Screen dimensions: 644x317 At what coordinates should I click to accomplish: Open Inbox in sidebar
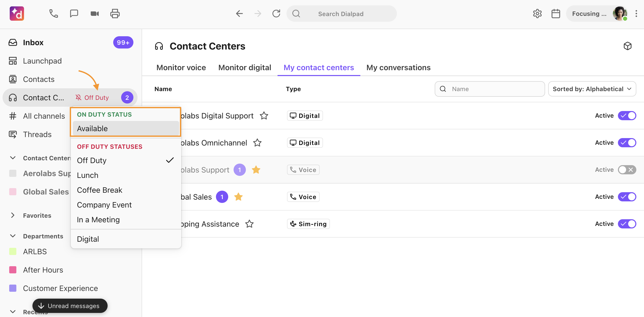tap(71, 42)
